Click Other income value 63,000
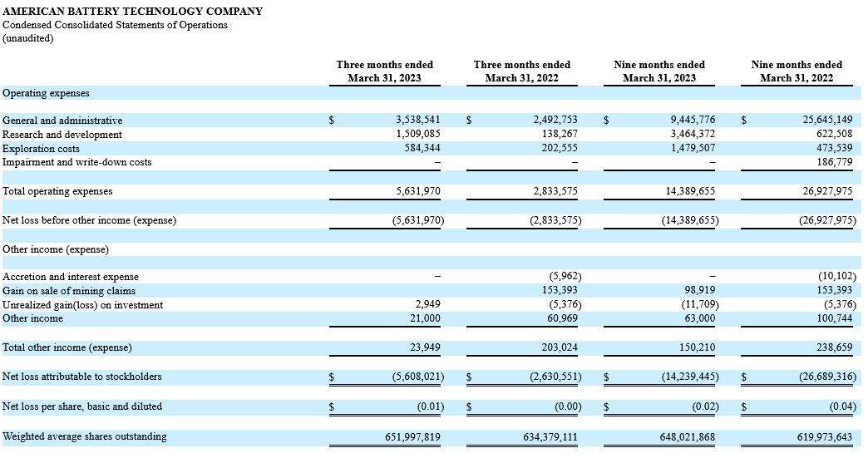The height and width of the screenshot is (458, 868). point(700,318)
